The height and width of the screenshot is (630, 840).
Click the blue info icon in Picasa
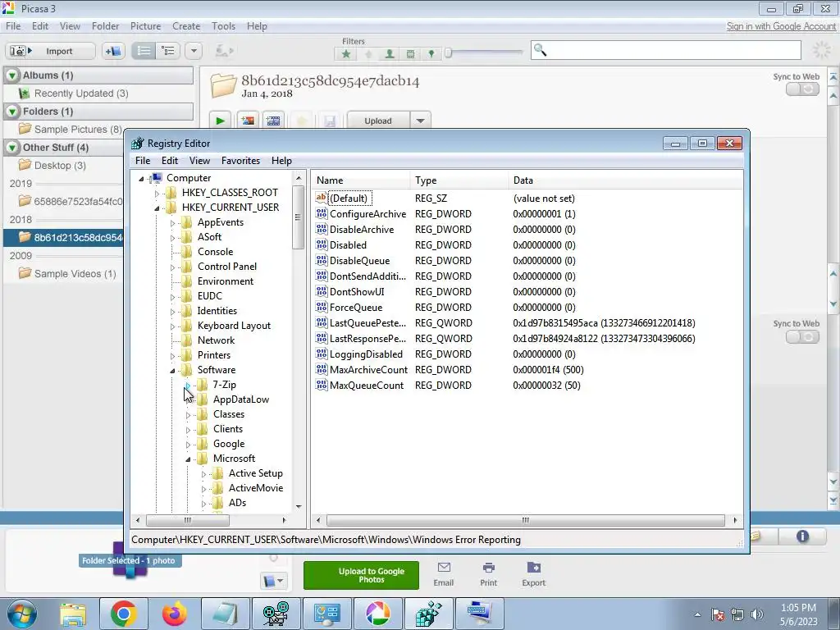point(802,536)
